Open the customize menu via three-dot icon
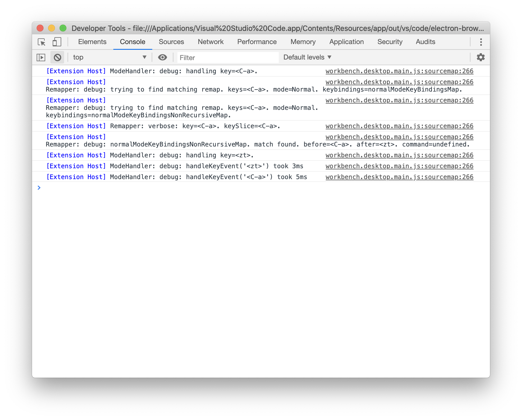 (481, 42)
